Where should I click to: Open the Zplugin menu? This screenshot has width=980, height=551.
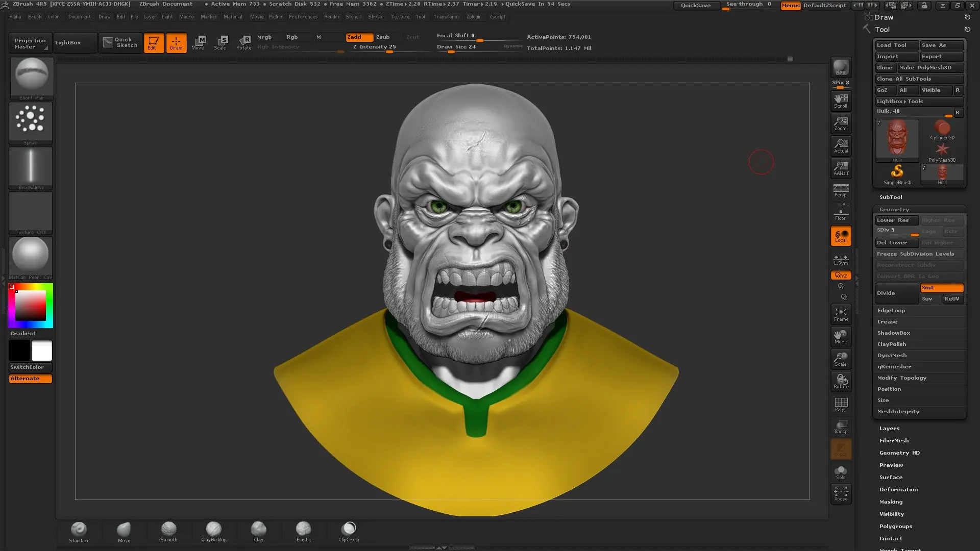click(474, 17)
